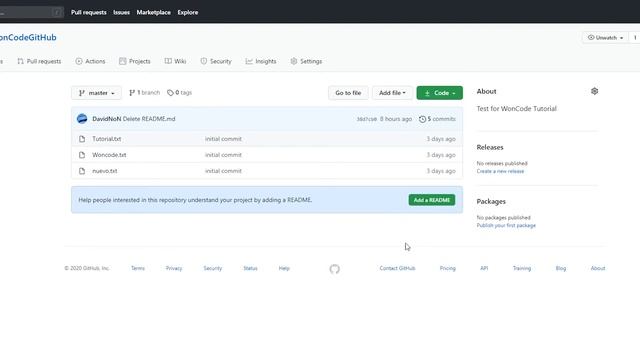This screenshot has width=640, height=360.
Task: Open the Contact GitHub footer link
Action: coord(397,268)
